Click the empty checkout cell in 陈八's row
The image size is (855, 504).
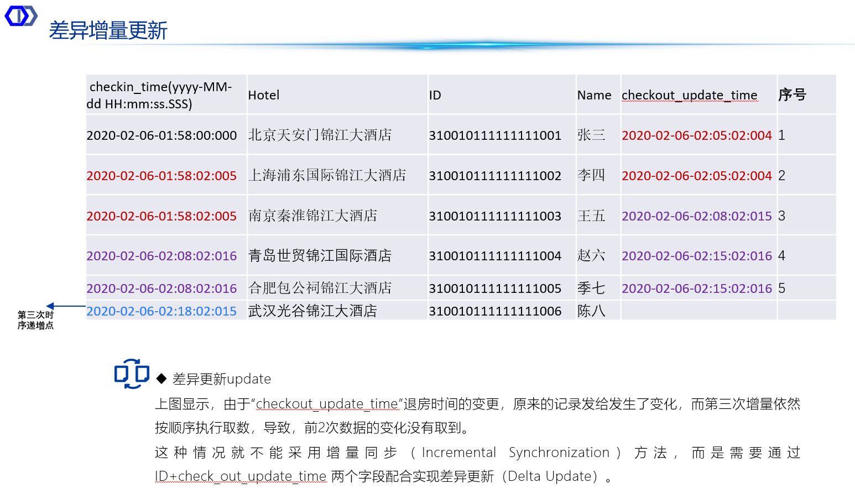pos(698,311)
